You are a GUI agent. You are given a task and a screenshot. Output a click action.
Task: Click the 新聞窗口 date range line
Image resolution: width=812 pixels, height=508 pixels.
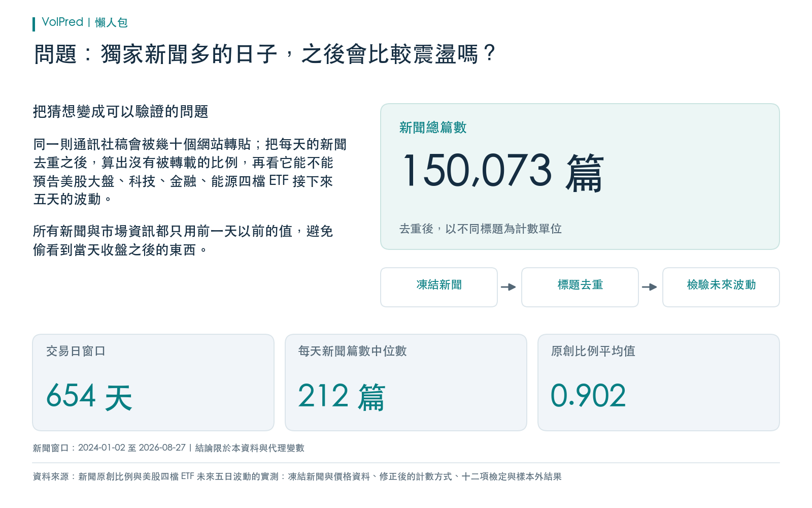pos(168,448)
